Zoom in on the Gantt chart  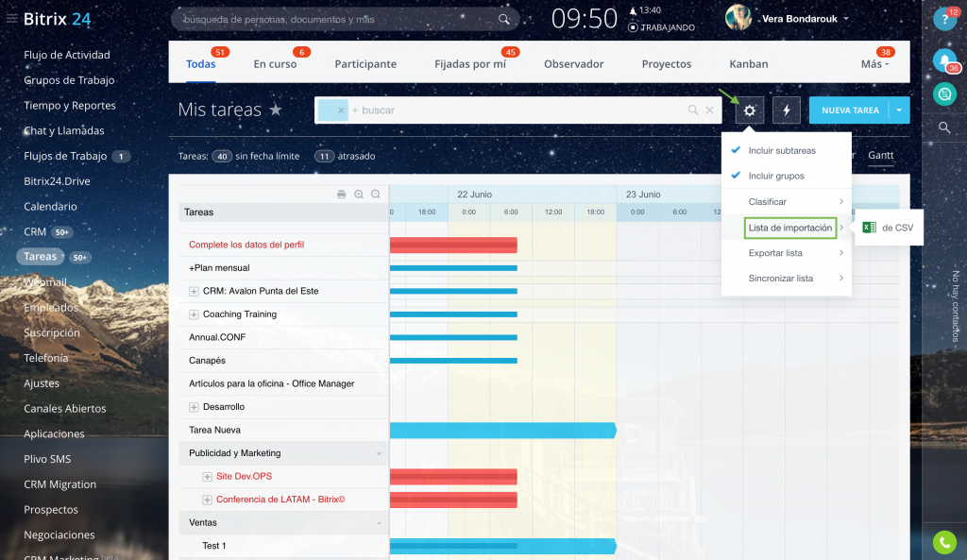point(359,195)
